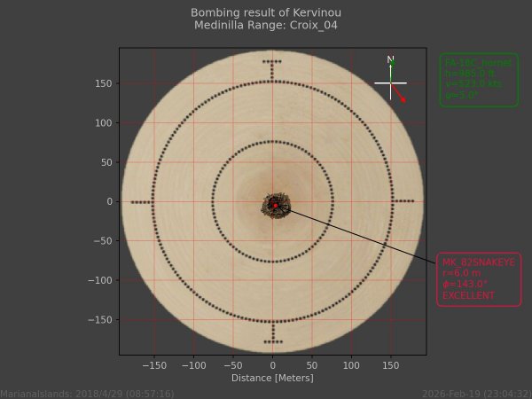Select the red MK_82SNAKEYE result box
This screenshot has width=532, height=399.
pyautogui.click(x=479, y=278)
